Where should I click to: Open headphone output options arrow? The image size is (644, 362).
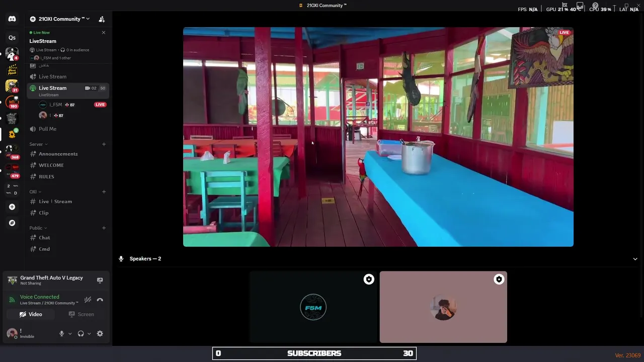click(89, 333)
